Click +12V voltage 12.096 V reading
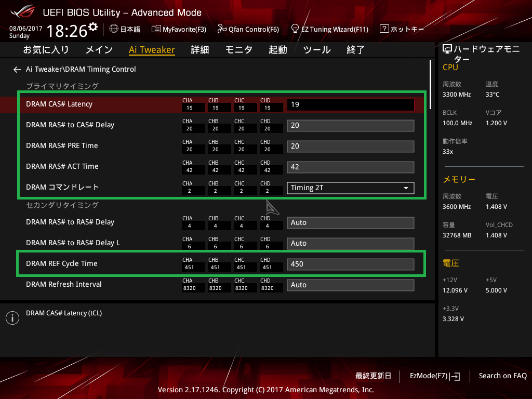 coord(455,290)
